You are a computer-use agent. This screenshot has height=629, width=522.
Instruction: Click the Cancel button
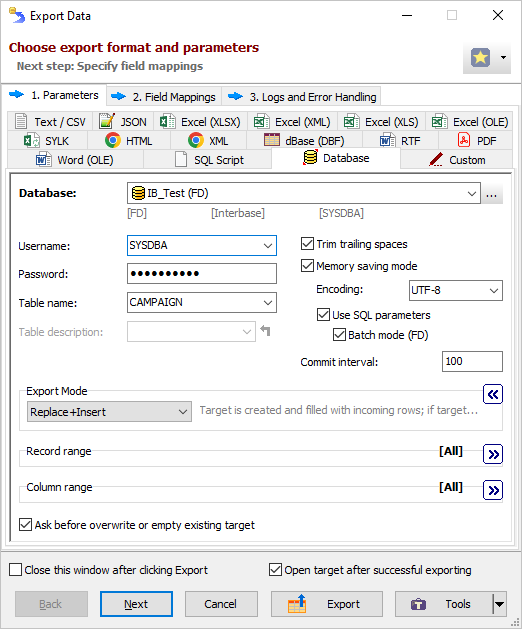tap(221, 604)
